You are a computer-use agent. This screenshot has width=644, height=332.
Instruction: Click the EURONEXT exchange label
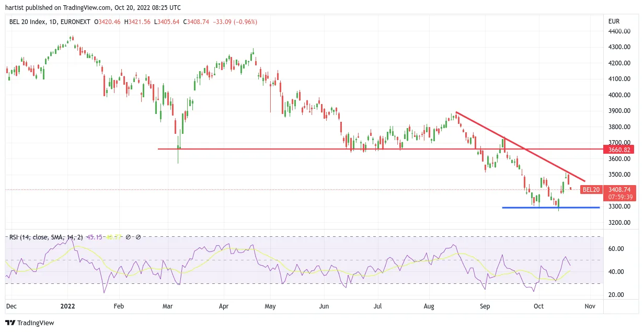point(76,22)
